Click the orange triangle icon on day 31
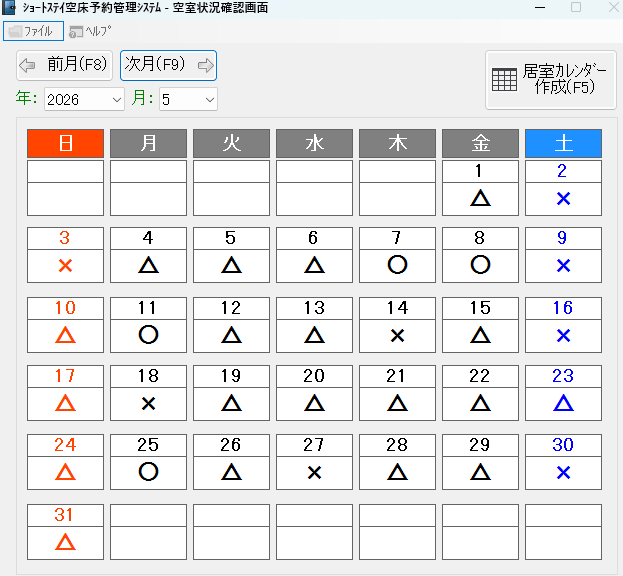This screenshot has height=576, width=623. tap(65, 541)
